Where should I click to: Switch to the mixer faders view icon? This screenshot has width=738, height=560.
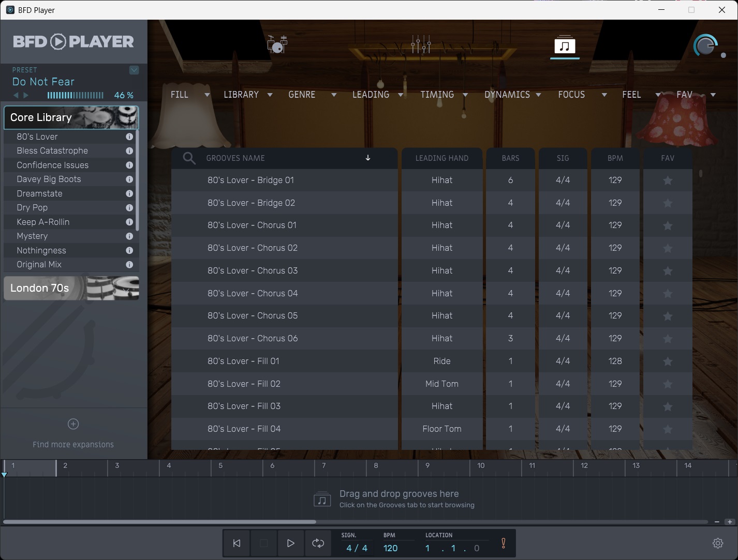coord(421,44)
